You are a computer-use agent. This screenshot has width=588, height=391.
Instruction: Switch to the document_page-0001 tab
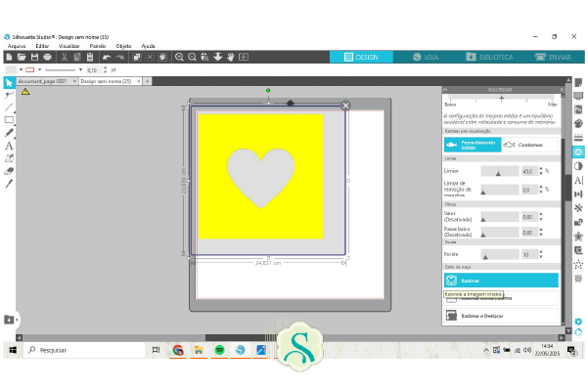coord(42,81)
